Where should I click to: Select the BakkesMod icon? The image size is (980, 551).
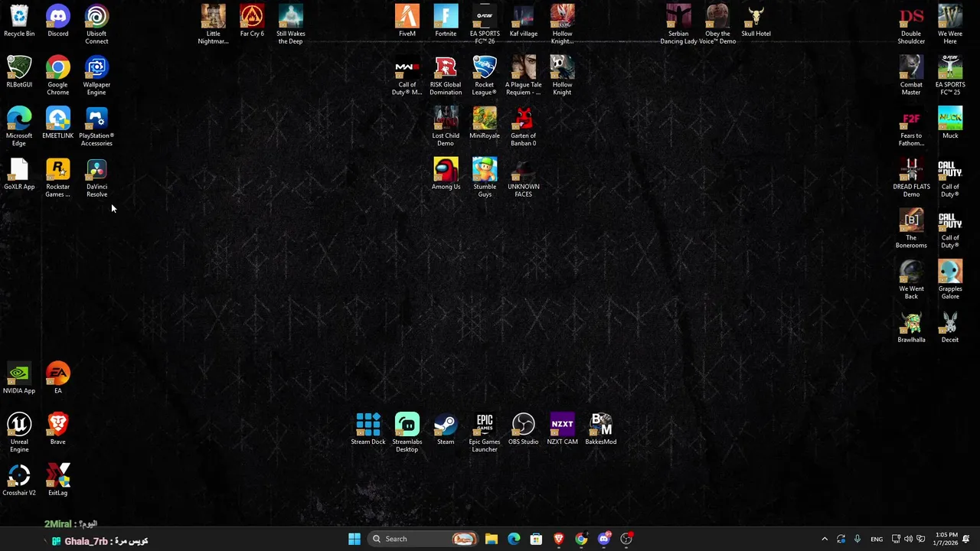click(x=601, y=429)
